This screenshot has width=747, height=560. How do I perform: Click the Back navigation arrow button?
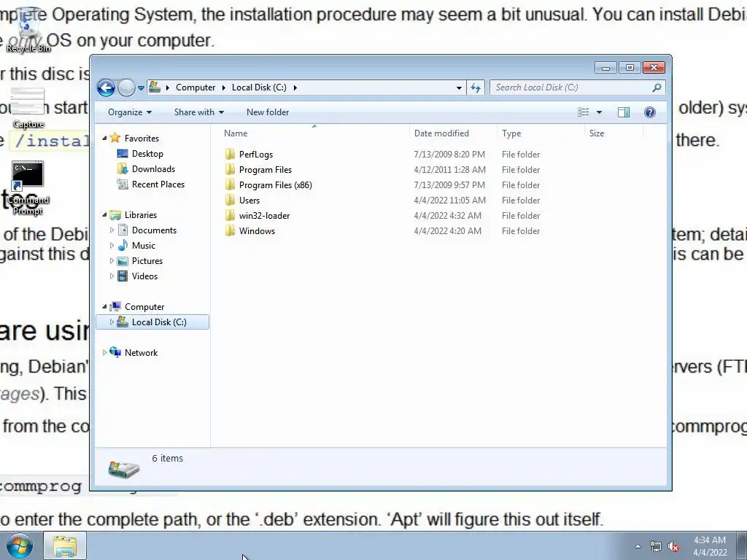[106, 87]
